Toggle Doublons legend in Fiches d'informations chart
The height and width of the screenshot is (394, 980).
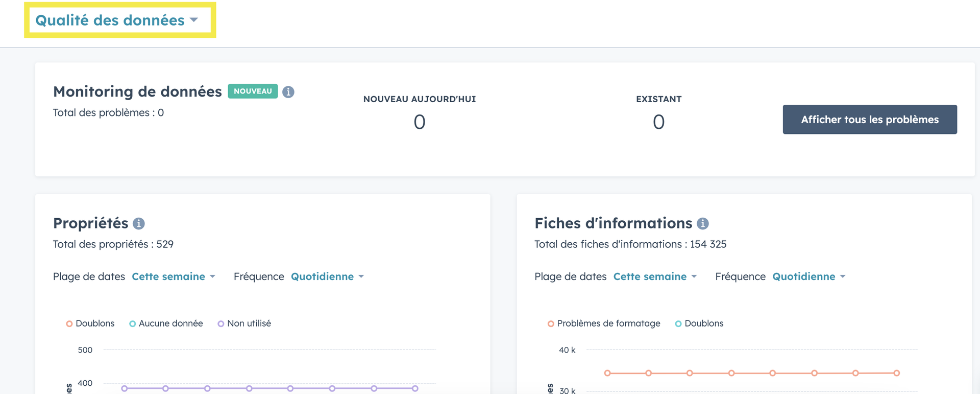pyautogui.click(x=699, y=323)
